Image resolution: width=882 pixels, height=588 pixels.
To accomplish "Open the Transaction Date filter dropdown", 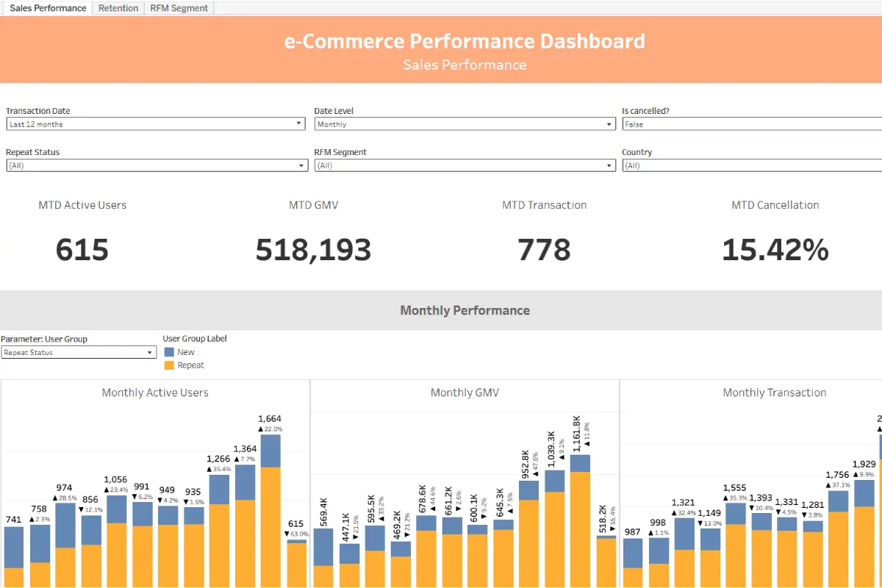I will coord(300,123).
